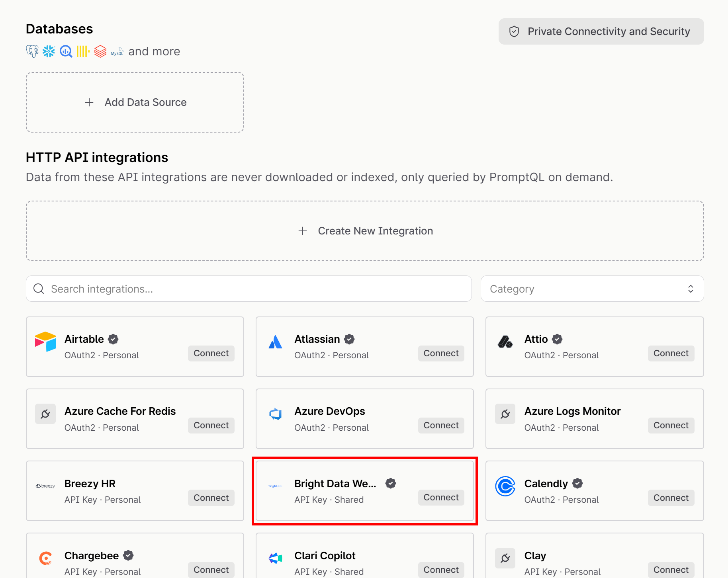Click the Attio logo icon

[505, 342]
